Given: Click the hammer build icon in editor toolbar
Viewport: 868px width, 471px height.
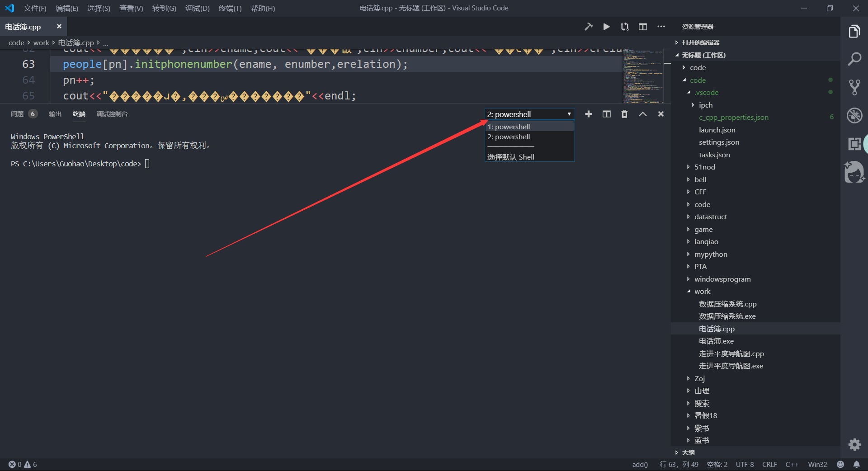Looking at the screenshot, I should click(x=588, y=27).
